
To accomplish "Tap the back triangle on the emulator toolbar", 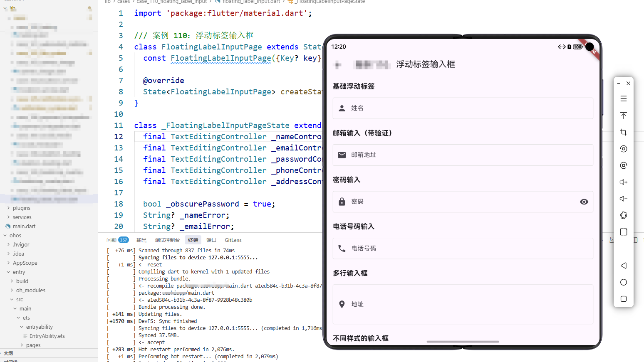I will click(623, 265).
